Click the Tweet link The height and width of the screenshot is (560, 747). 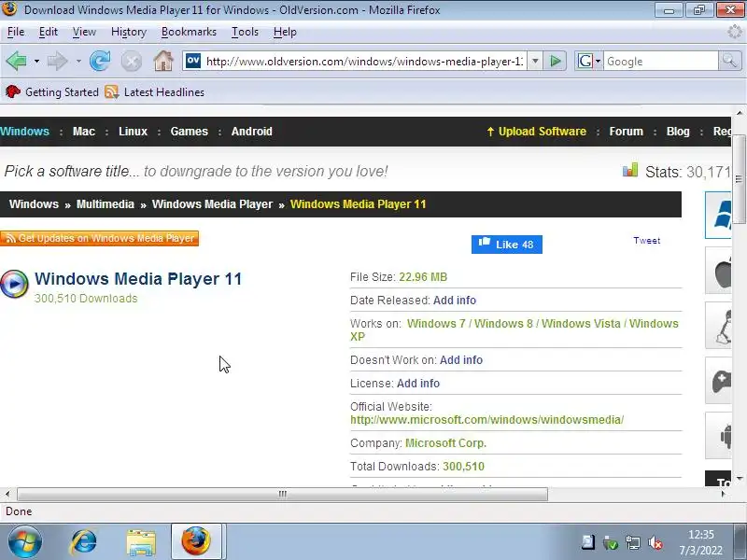click(x=646, y=241)
